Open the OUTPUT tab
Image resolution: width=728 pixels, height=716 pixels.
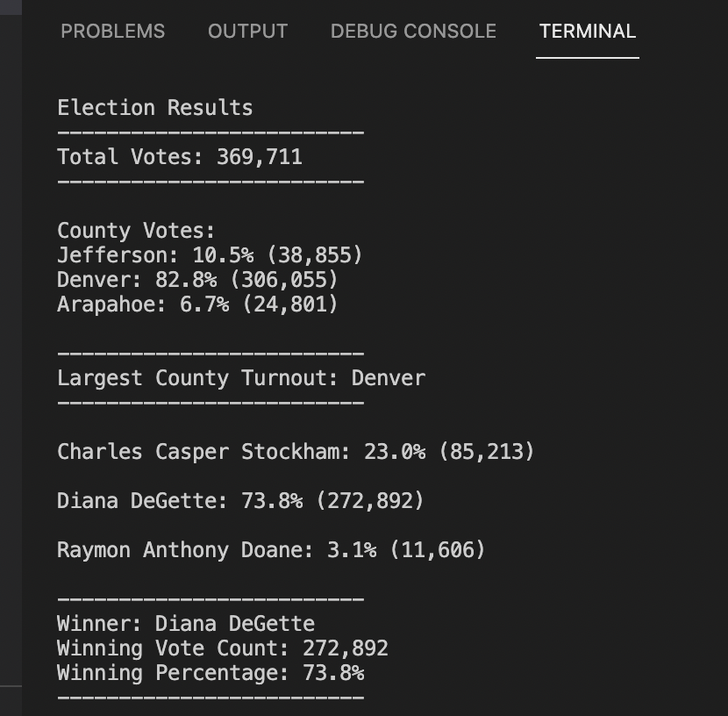point(247,31)
